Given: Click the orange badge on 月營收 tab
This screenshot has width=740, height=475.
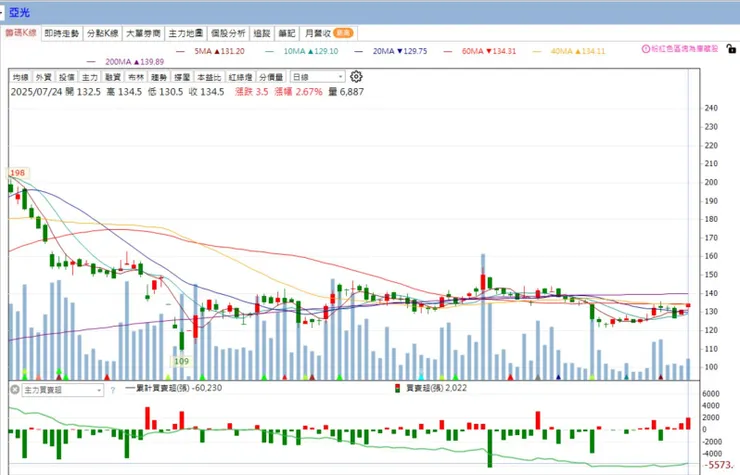Looking at the screenshot, I should (x=343, y=33).
